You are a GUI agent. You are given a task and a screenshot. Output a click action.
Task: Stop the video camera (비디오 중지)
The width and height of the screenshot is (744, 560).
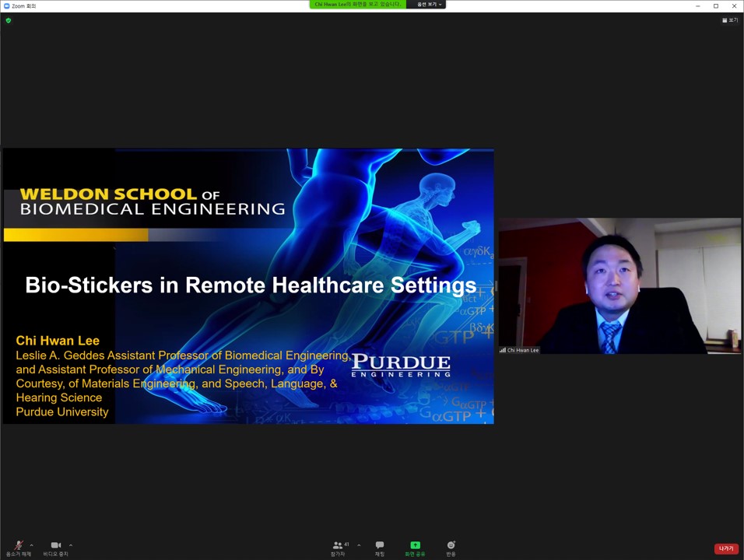pos(55,548)
